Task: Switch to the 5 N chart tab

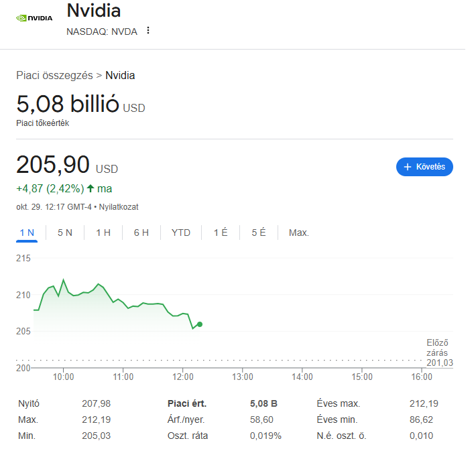Action: pos(65,233)
